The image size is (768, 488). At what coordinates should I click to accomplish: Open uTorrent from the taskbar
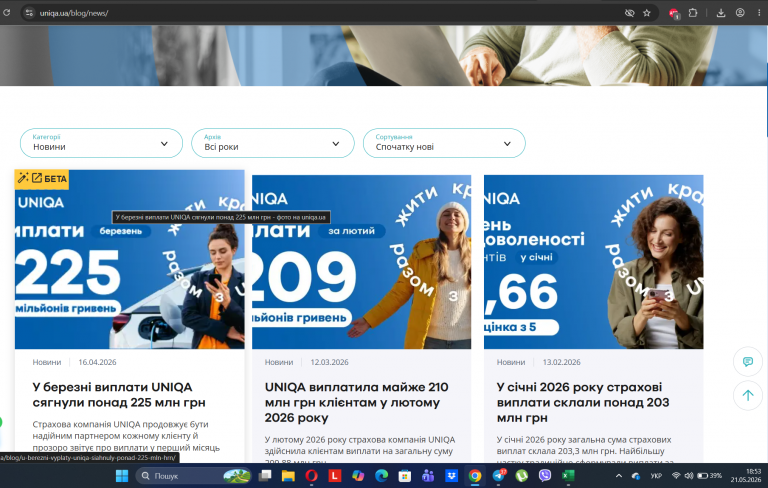[522, 476]
